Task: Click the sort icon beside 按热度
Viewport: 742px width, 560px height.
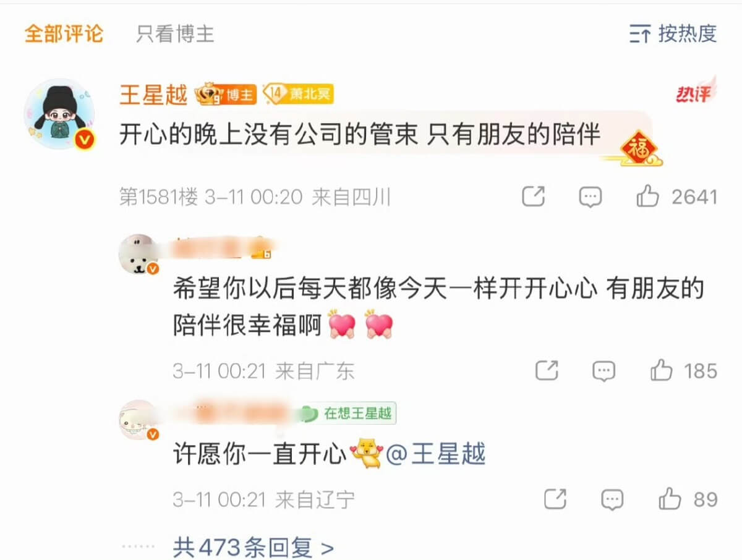Action: coord(640,34)
